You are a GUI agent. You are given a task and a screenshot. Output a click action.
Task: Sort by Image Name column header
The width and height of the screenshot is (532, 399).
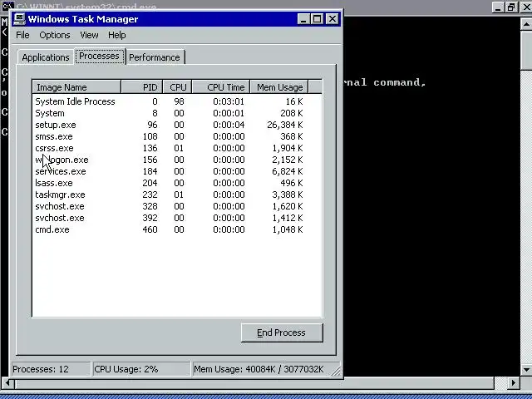pos(76,87)
